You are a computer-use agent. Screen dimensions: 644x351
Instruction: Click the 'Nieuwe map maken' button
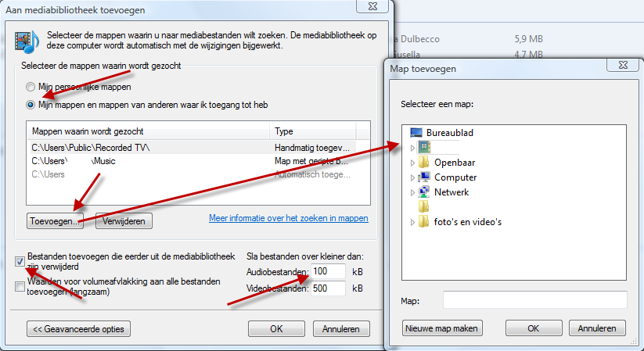coord(441,328)
